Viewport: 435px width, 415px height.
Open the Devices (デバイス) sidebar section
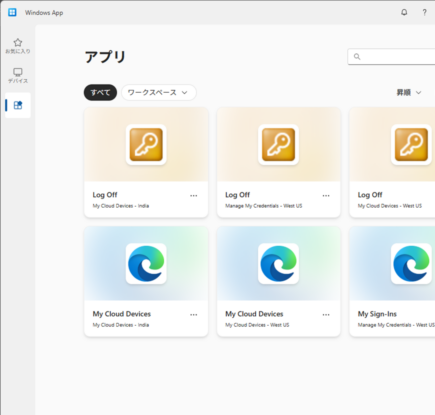18,76
